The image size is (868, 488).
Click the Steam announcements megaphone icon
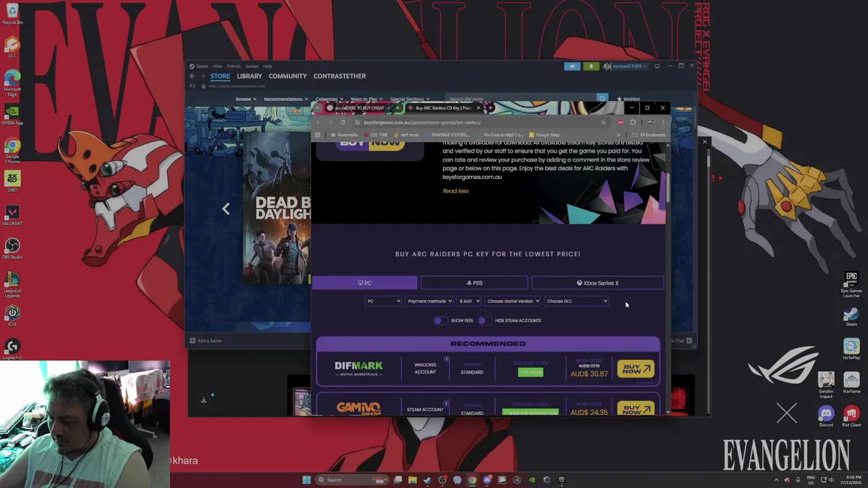(x=572, y=66)
